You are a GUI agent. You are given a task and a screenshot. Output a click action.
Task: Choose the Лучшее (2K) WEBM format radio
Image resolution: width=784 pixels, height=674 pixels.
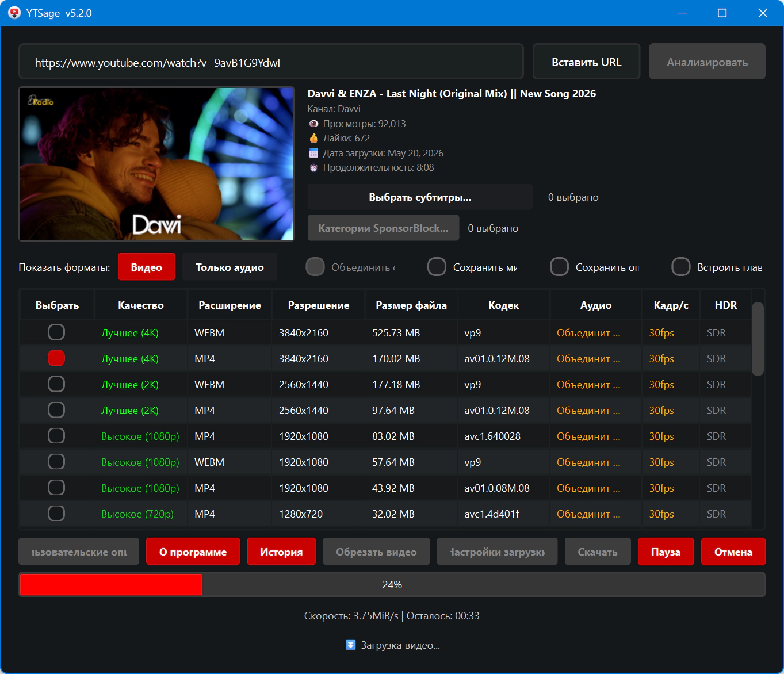click(56, 384)
